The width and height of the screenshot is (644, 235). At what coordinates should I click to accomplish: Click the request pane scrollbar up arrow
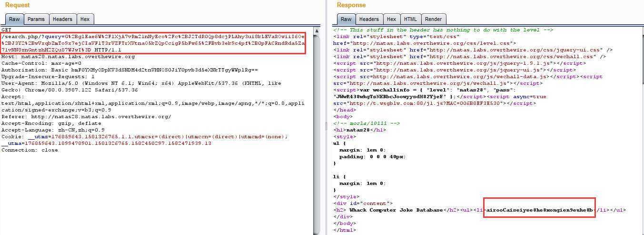click(x=317, y=31)
